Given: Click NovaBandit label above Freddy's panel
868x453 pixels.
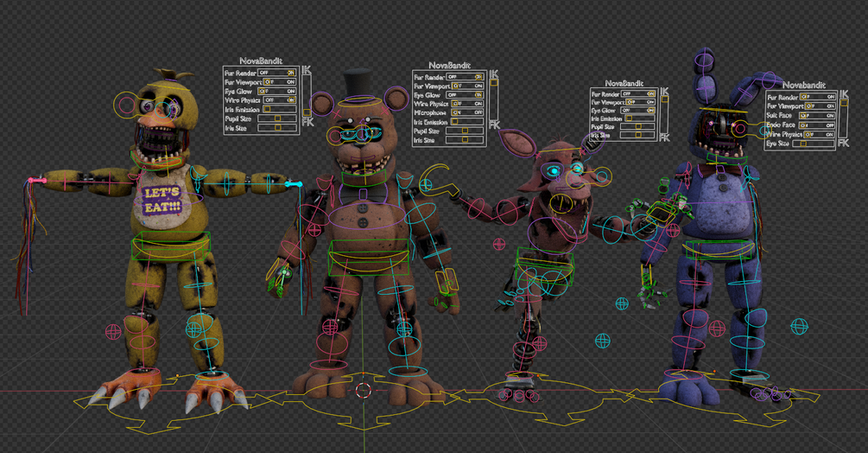Looking at the screenshot, I should (449, 66).
